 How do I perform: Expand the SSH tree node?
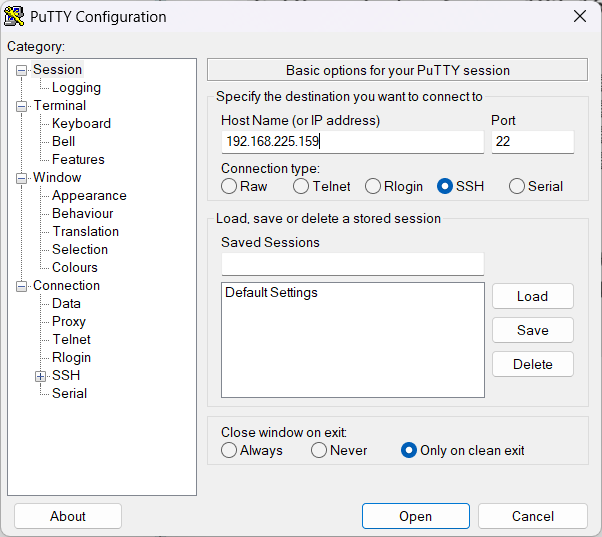coord(40,376)
